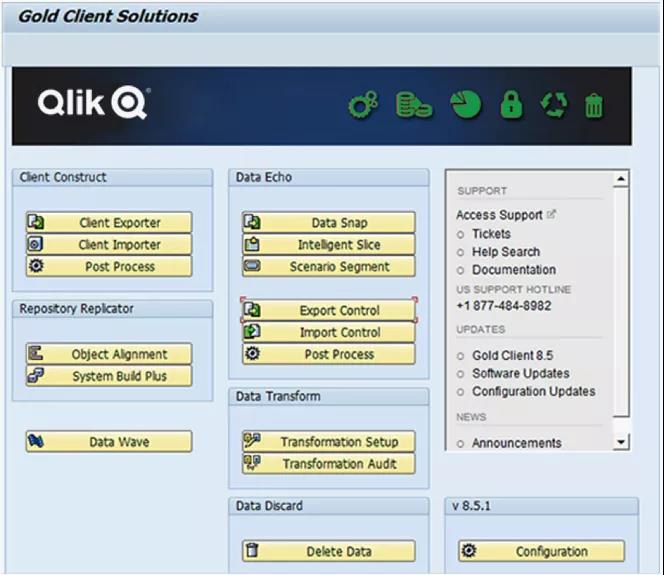
Task: Open the Gold Client 8.5 link
Action: point(513,355)
